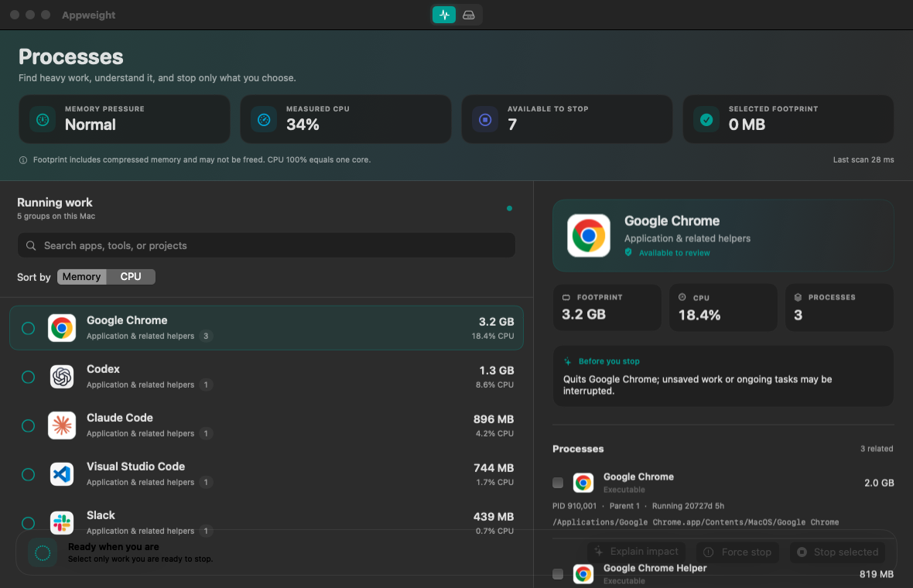The image size is (913, 588).
Task: Click the Google Chrome icon in list
Action: [x=62, y=328]
